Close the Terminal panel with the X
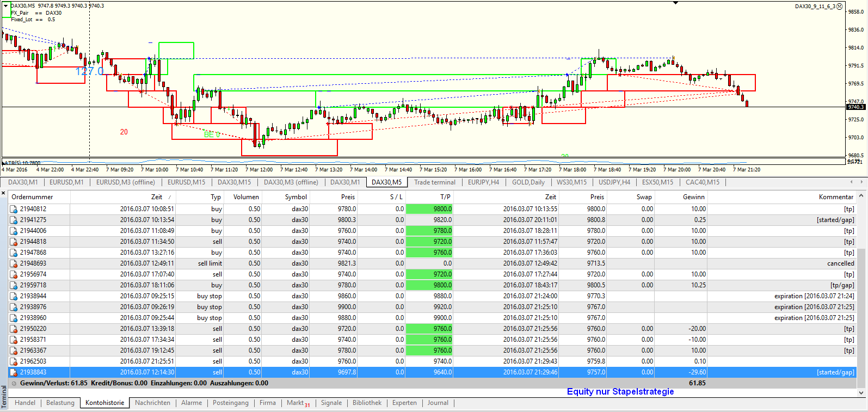The width and height of the screenshot is (868, 412). click(x=3, y=193)
